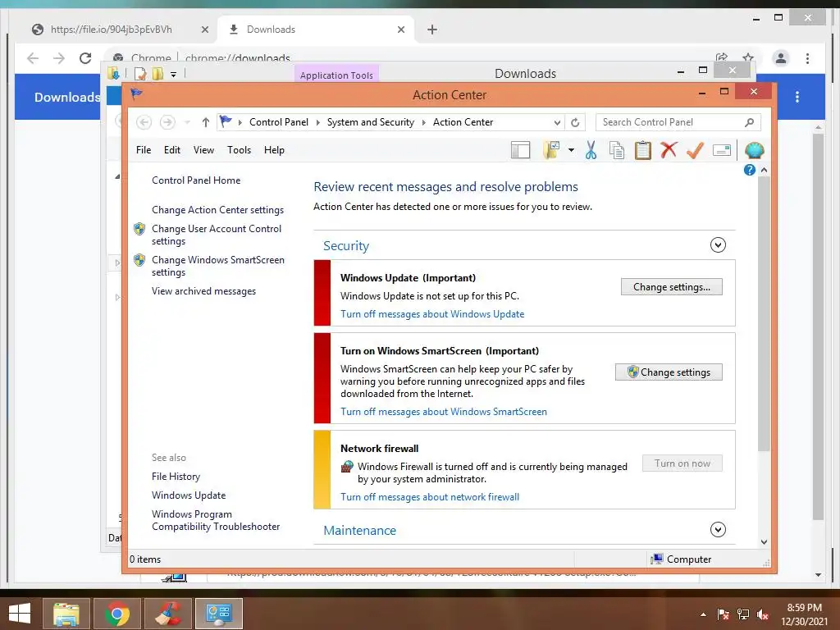
Task: Expand breadcrumb arrow after Control Panel
Action: (x=317, y=123)
